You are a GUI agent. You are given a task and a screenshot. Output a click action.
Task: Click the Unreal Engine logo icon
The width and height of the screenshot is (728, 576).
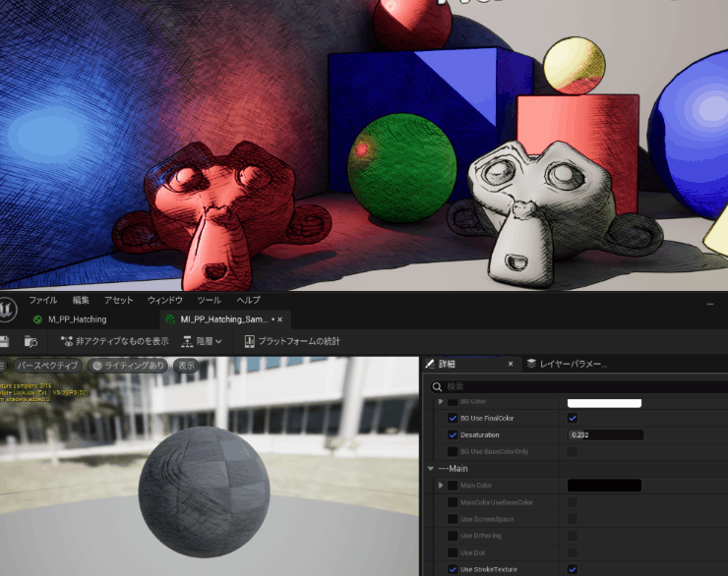click(7, 310)
